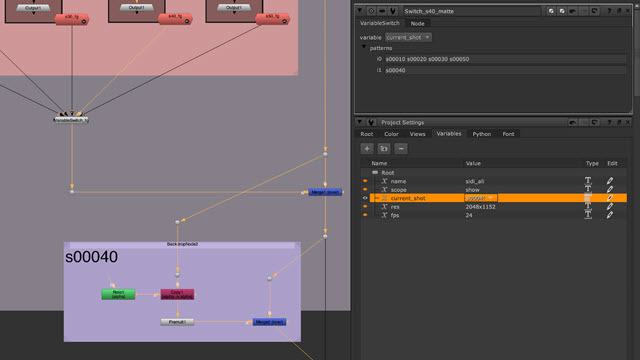This screenshot has width=640, height=360.
Task: Click the value 2048x1152 for res
Action: [x=480, y=207]
